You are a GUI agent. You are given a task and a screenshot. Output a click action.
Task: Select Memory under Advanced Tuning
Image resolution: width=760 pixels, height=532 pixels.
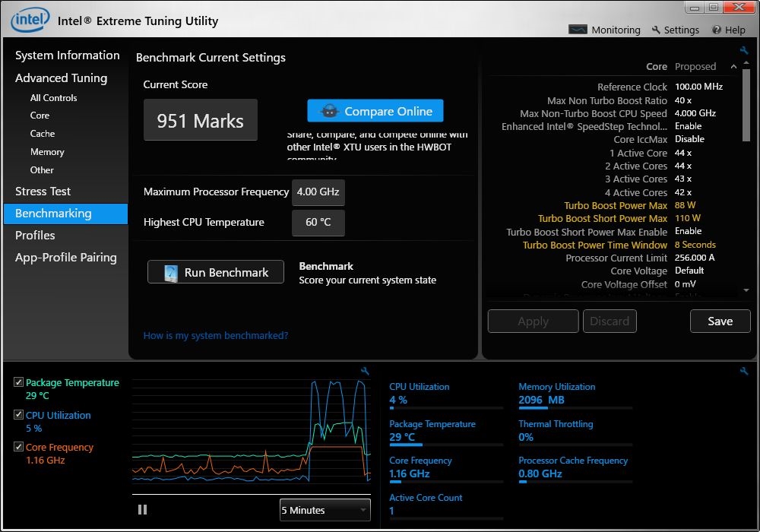(47, 152)
